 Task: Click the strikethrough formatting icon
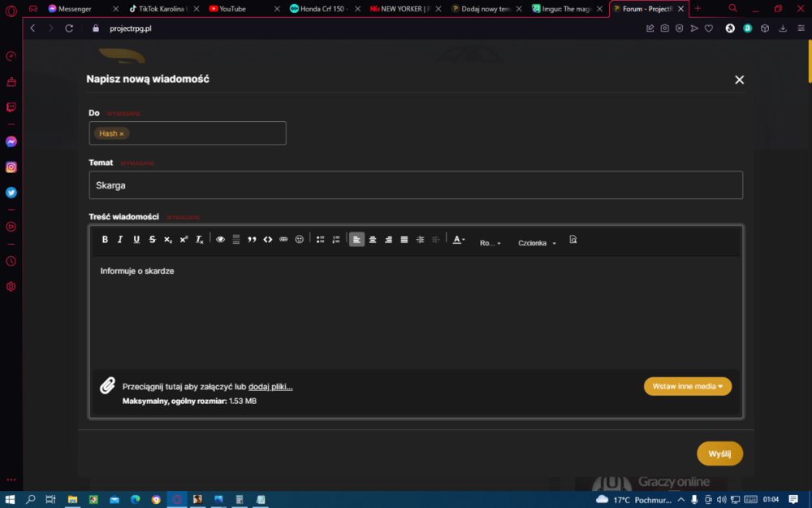(x=153, y=240)
